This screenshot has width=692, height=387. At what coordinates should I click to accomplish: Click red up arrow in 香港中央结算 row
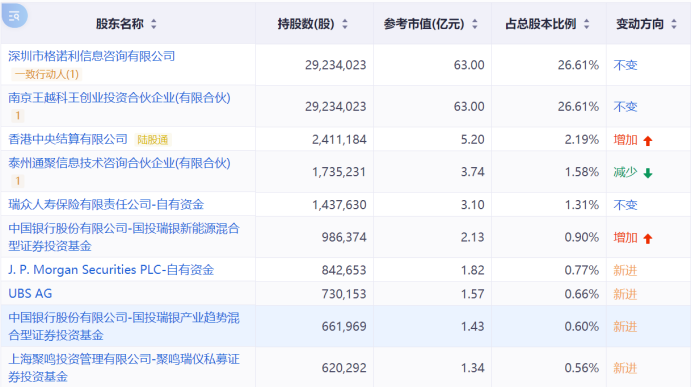648,141
